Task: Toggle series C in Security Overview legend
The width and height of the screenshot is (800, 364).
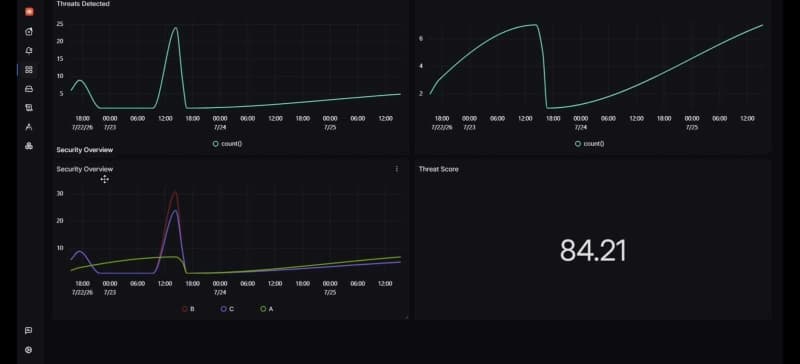Action: pyautogui.click(x=228, y=309)
